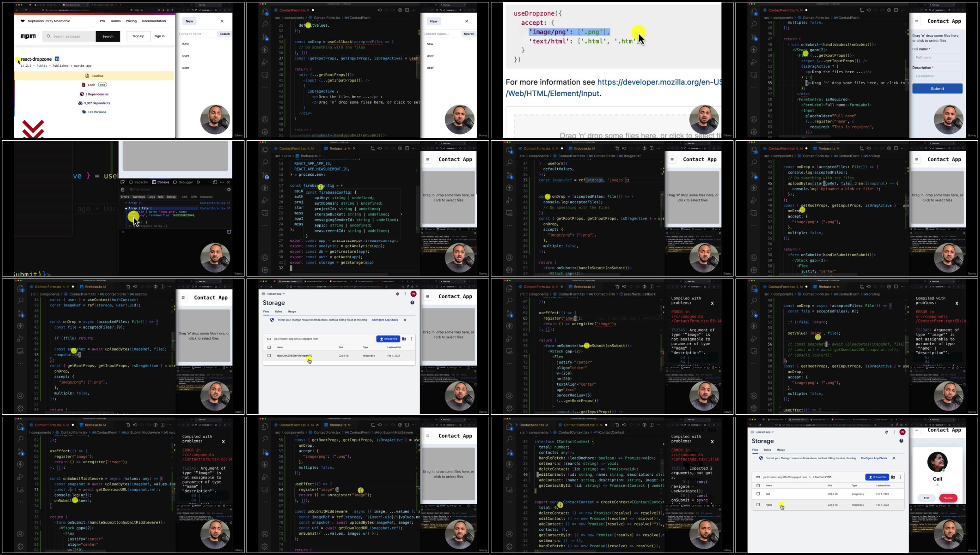The width and height of the screenshot is (980, 555).
Task: Open the ... customize menu in the DevTools toolbar
Action: tap(222, 182)
